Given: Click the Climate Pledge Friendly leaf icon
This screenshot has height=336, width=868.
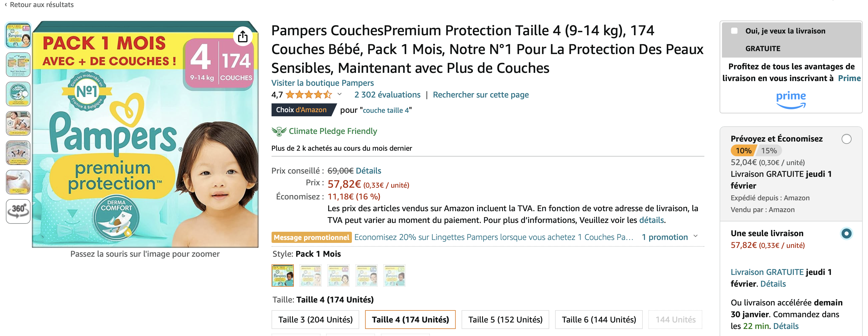Looking at the screenshot, I should pyautogui.click(x=279, y=131).
